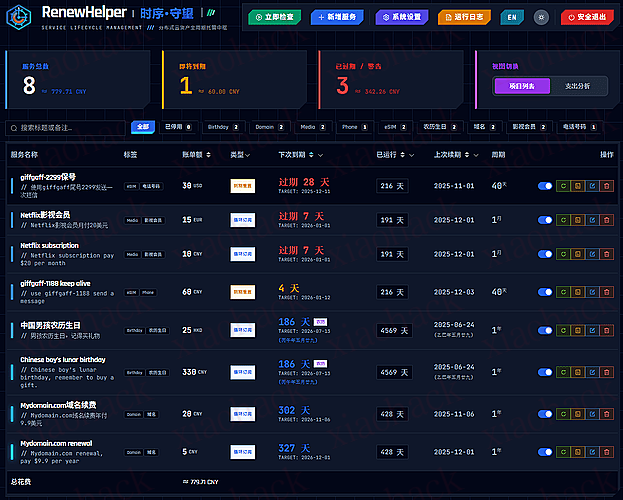Sort by 账单额 using sort arrows

(x=208, y=155)
